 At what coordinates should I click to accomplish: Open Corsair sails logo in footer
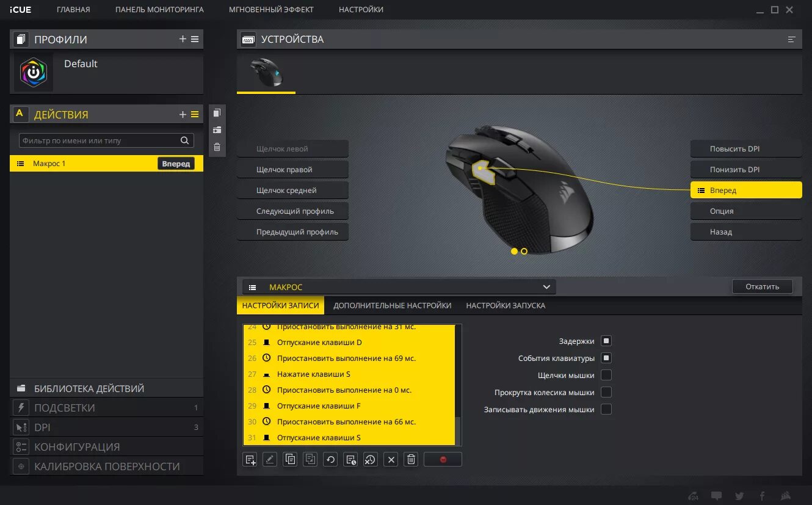(786, 496)
